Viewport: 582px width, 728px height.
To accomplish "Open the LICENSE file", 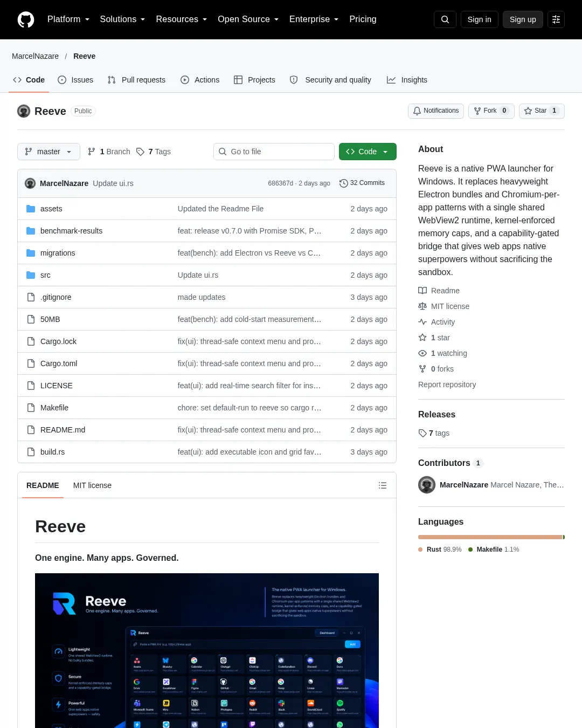I will click(56, 386).
